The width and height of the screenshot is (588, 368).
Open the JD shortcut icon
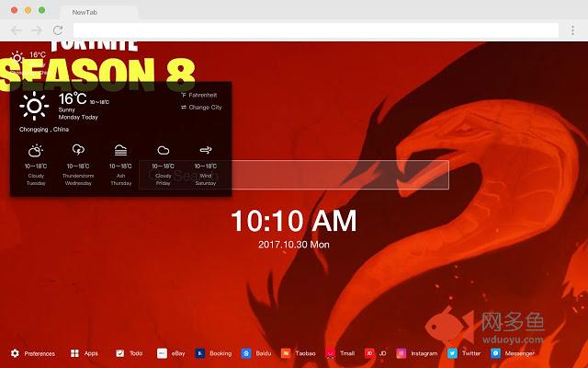[x=369, y=353]
